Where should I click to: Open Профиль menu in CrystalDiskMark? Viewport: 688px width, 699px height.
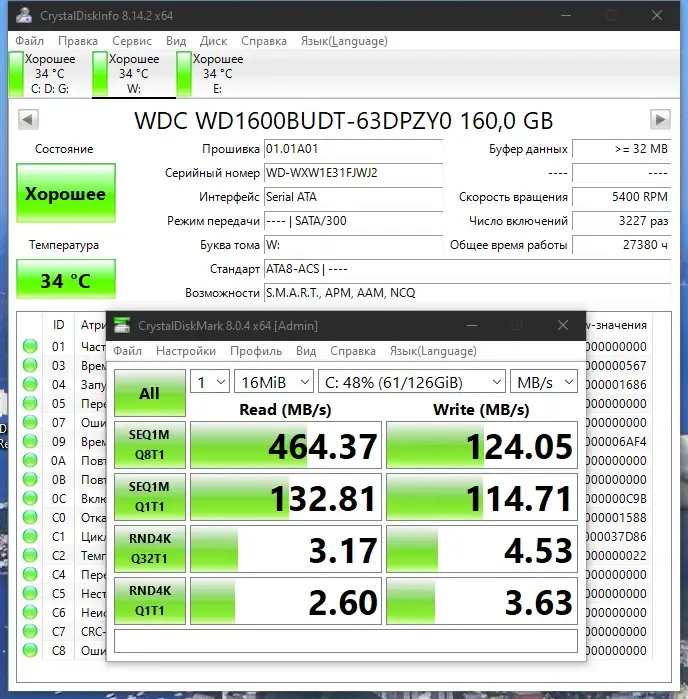click(255, 351)
